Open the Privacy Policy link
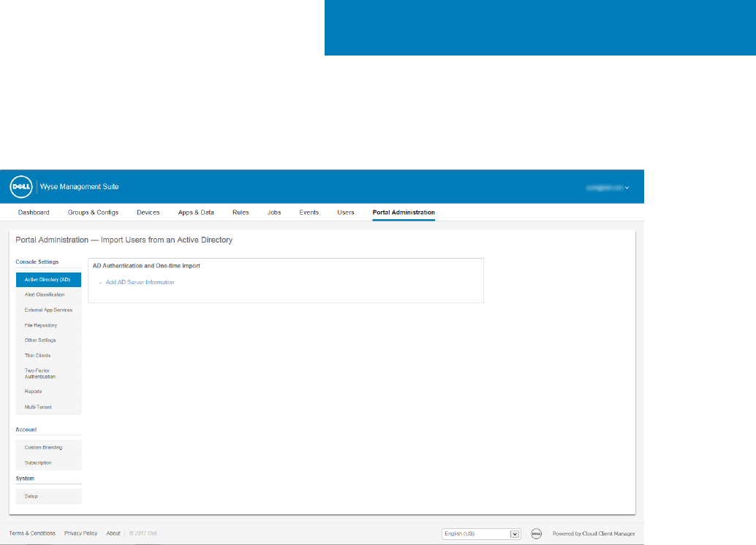This screenshot has width=756, height=545. [x=80, y=533]
